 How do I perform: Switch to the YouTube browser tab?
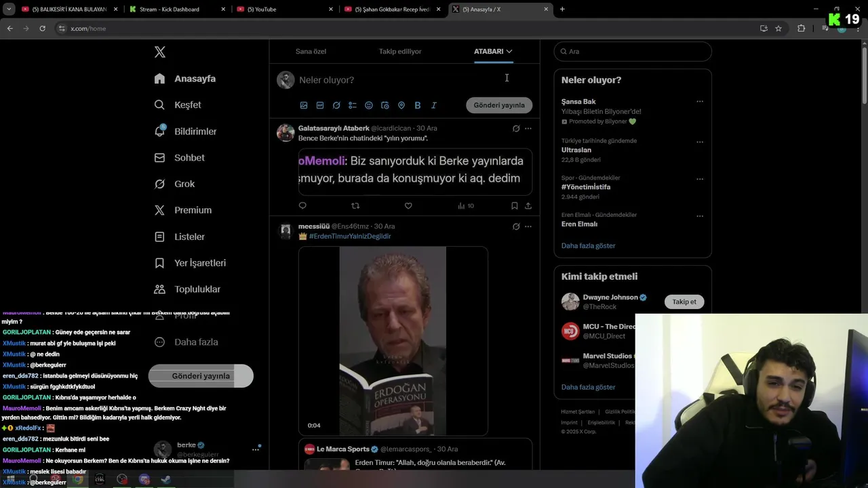tap(285, 9)
